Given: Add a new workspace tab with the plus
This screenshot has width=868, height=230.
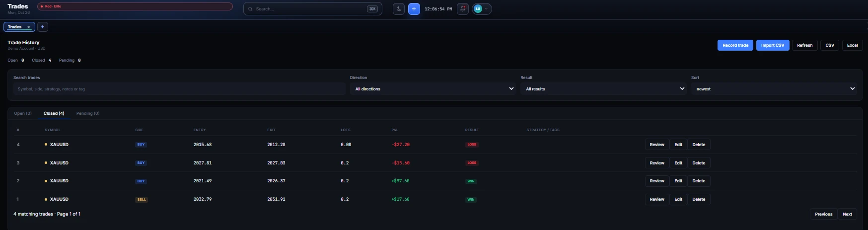Looking at the screenshot, I should pos(43,27).
